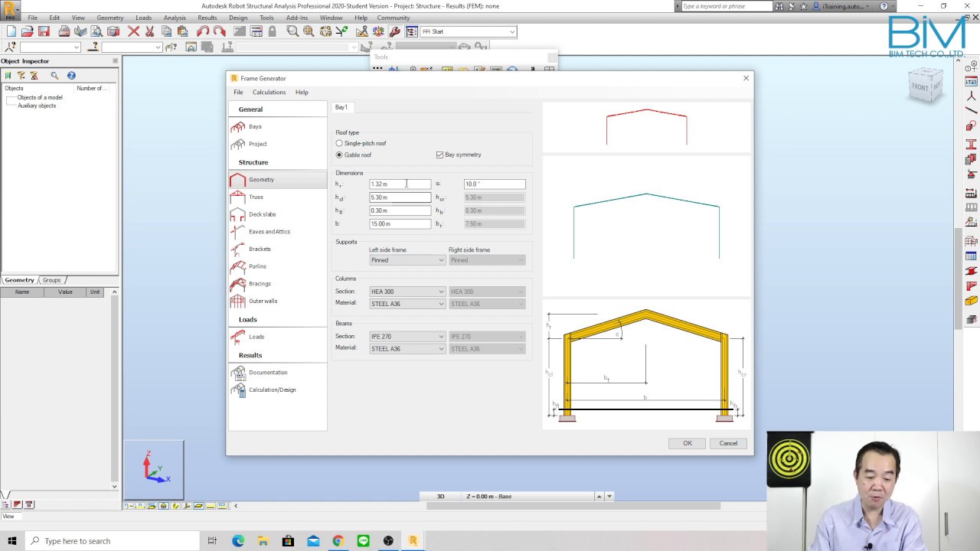Open the Outer walls icon
The width and height of the screenshot is (980, 551).
238,301
